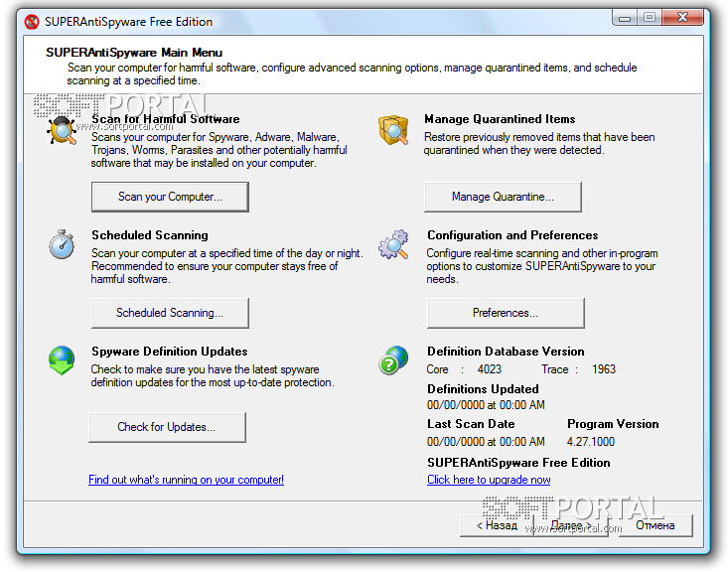This screenshot has width=728, height=572.
Task: Click the stopwatch scheduled scanning icon
Action: pyautogui.click(x=62, y=244)
